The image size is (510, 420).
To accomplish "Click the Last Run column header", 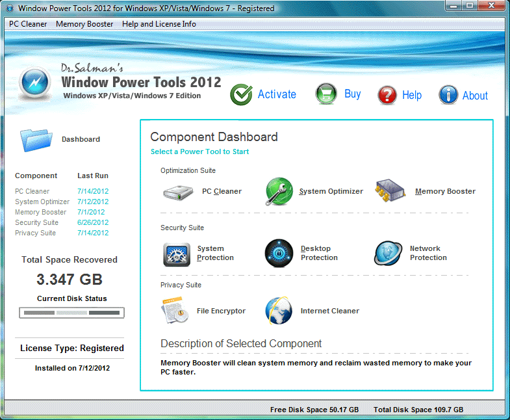I will (93, 176).
